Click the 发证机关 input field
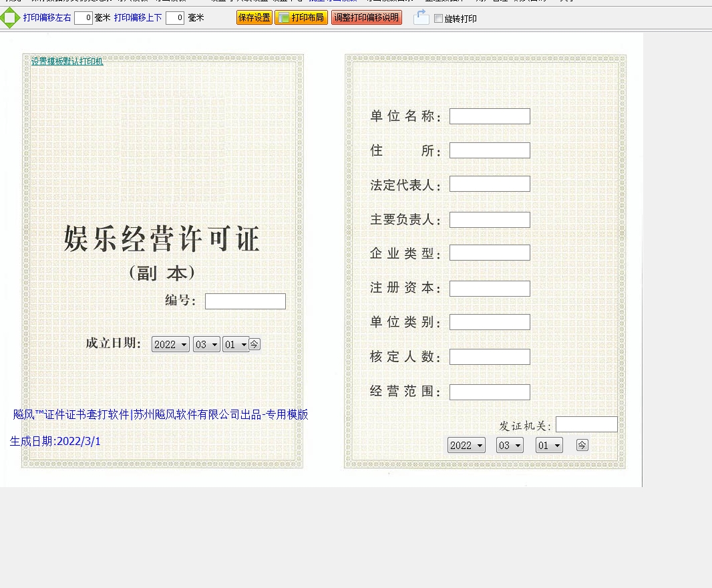Image resolution: width=712 pixels, height=588 pixels. 586,424
